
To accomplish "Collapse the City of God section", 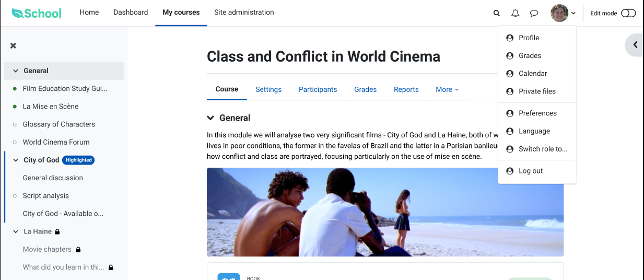I will click(16, 160).
